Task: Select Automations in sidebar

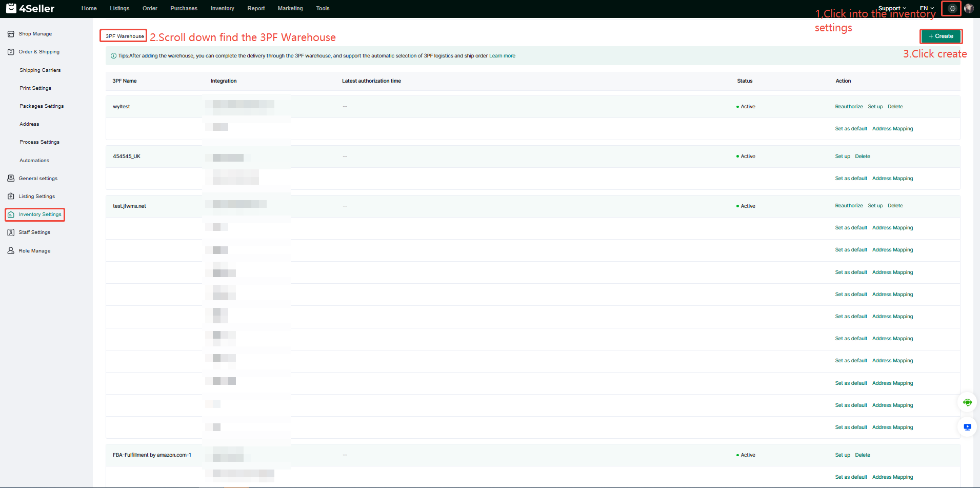Action: pos(34,161)
